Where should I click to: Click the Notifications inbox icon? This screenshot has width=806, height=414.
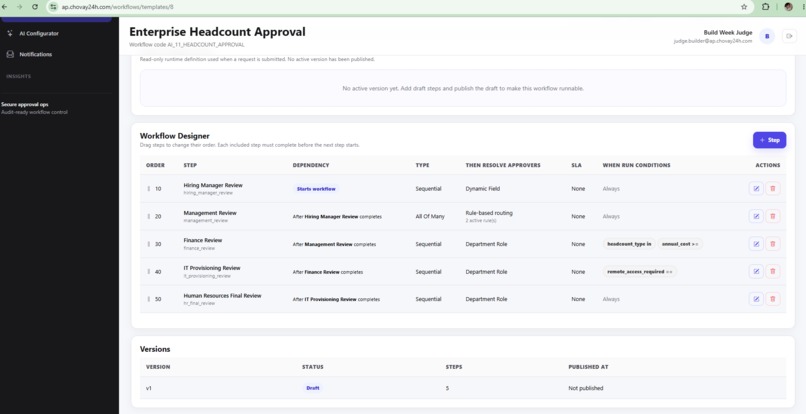click(10, 54)
